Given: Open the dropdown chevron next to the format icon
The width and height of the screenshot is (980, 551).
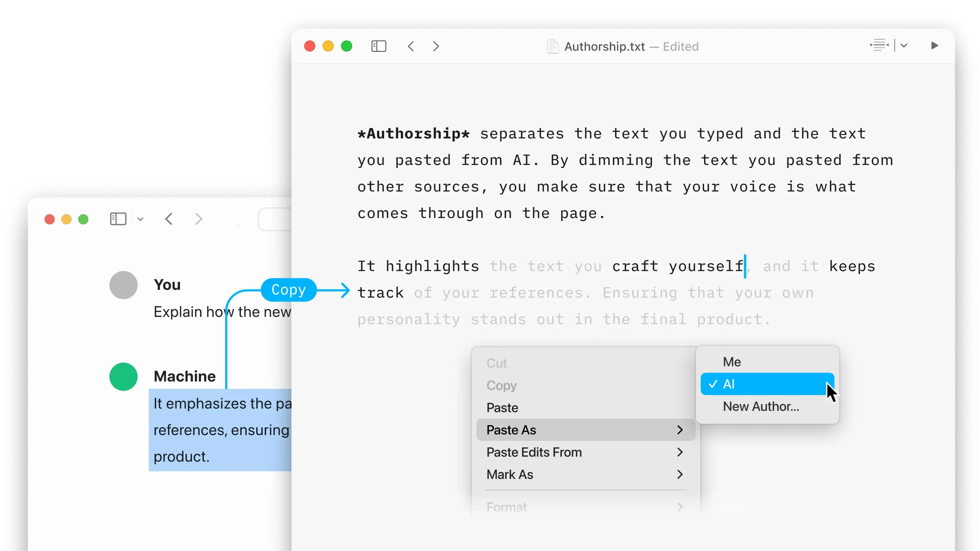Looking at the screenshot, I should click(x=904, y=46).
